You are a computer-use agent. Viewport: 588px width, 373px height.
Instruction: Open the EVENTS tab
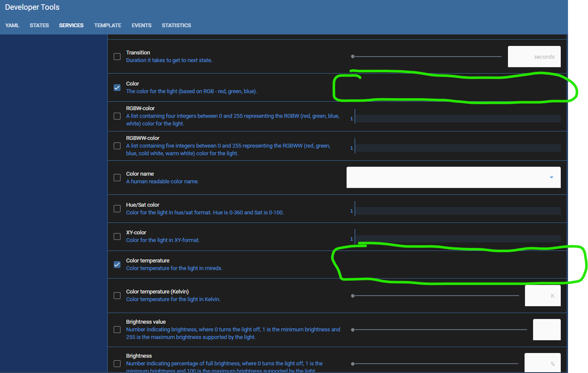[141, 25]
